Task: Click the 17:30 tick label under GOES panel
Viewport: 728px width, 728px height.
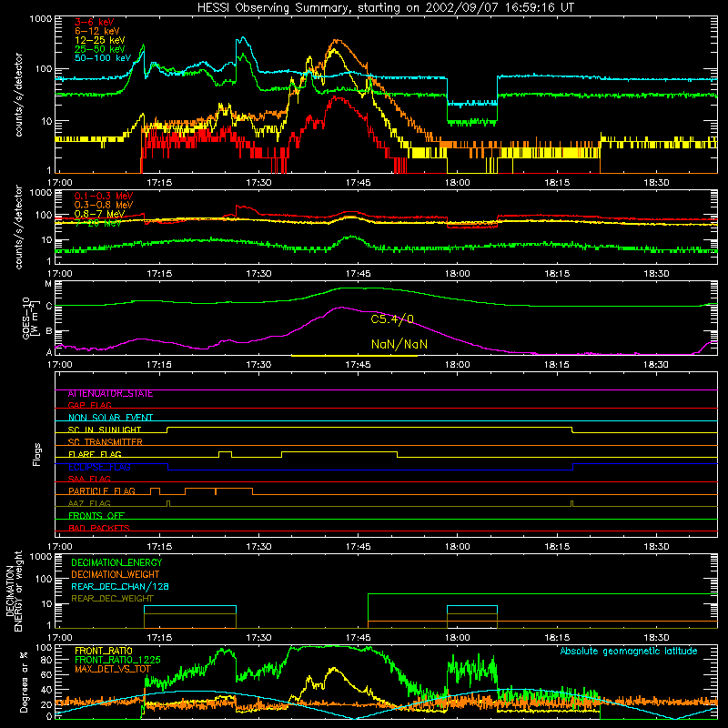Action: click(x=258, y=365)
